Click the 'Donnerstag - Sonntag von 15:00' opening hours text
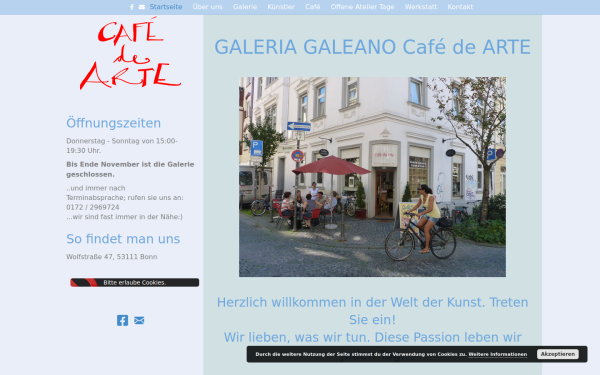The image size is (600, 375). pyautogui.click(x=122, y=145)
